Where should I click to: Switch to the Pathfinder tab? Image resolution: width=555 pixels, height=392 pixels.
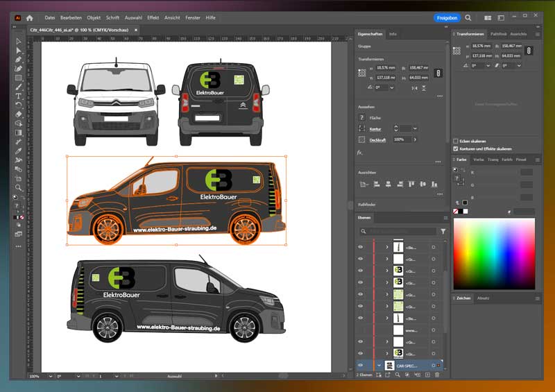[498, 34]
